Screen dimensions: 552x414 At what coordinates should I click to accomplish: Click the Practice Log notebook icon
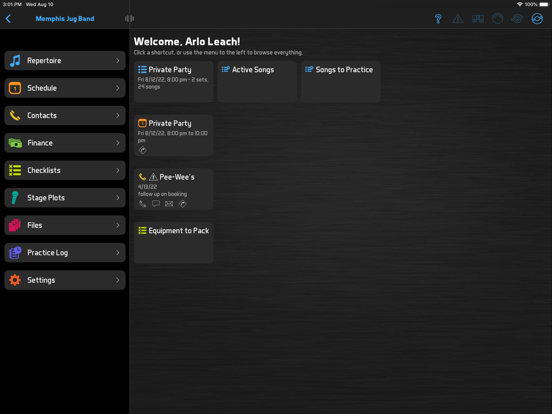coord(15,253)
